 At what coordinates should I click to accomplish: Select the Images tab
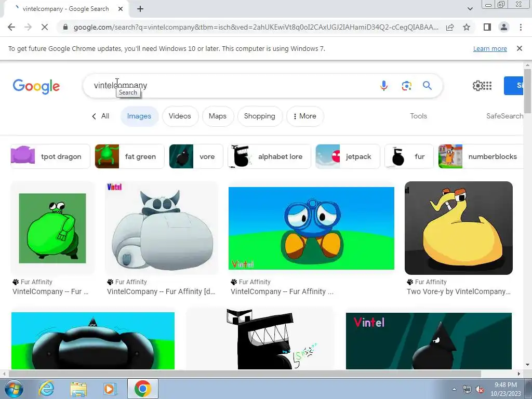point(139,116)
